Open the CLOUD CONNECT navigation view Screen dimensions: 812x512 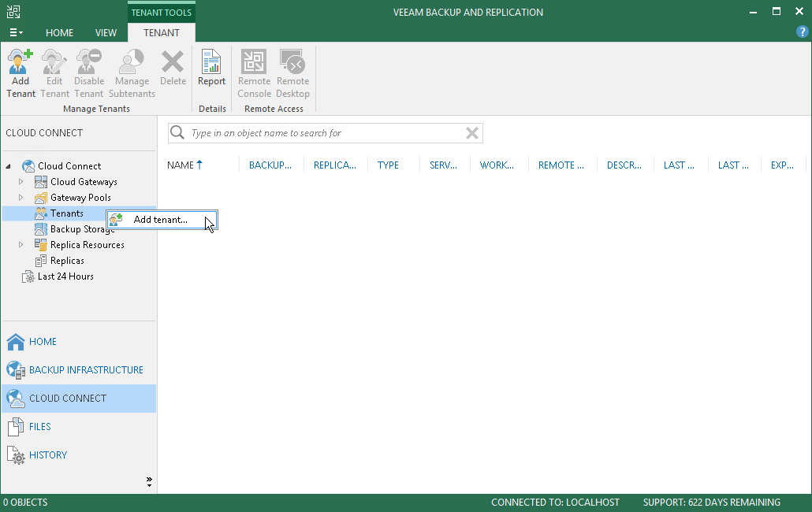tap(79, 399)
